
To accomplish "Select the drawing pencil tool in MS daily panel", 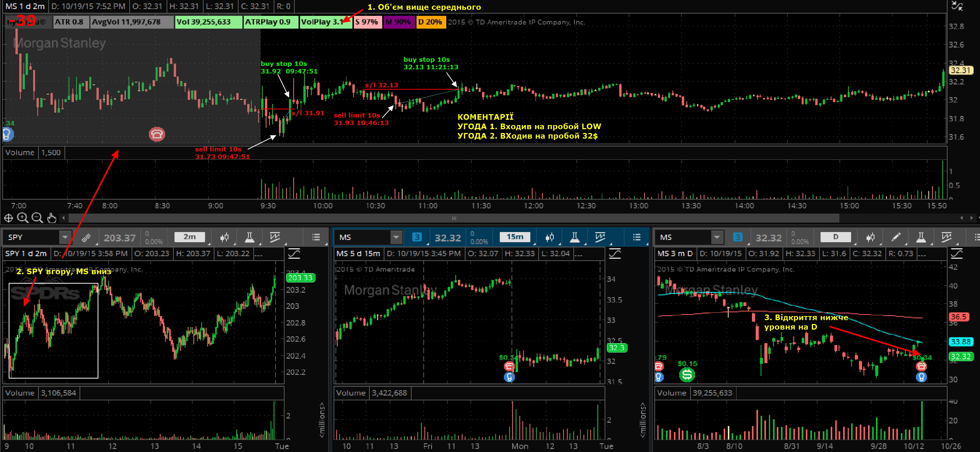I will (896, 238).
